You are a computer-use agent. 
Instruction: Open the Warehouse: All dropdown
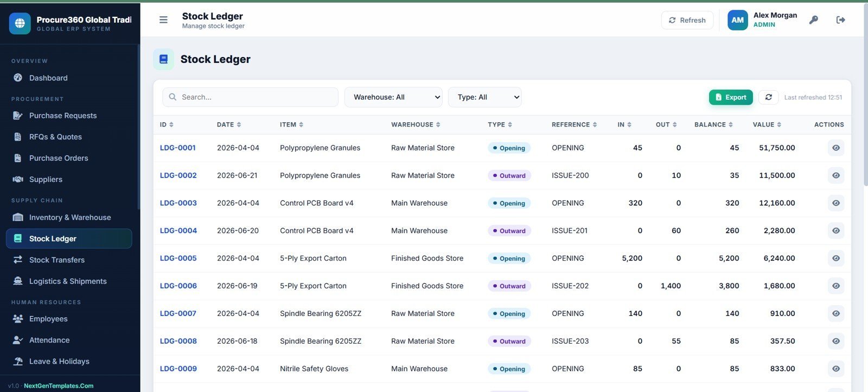pyautogui.click(x=393, y=97)
